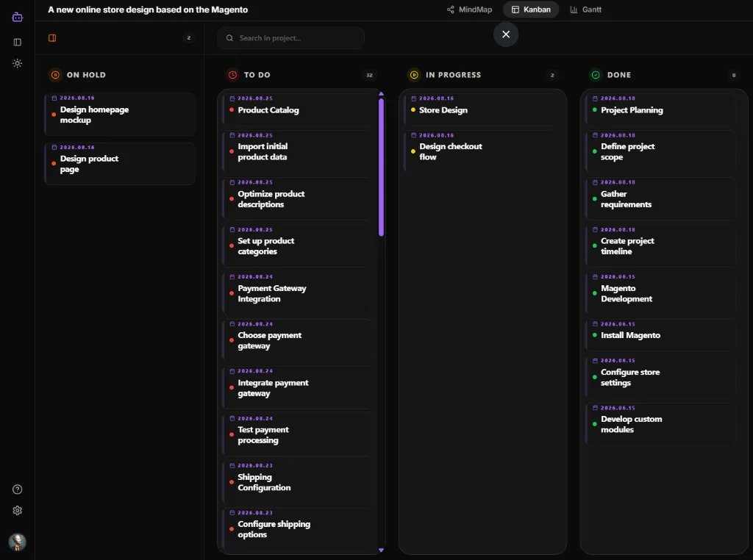
Task: Click calendar icon on Product Catalog card
Action: [232, 98]
